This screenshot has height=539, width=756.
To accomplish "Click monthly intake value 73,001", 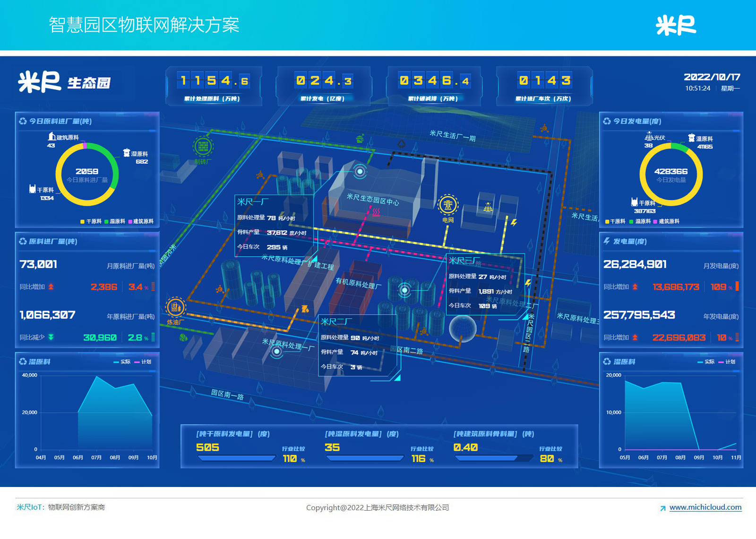I will click(38, 264).
